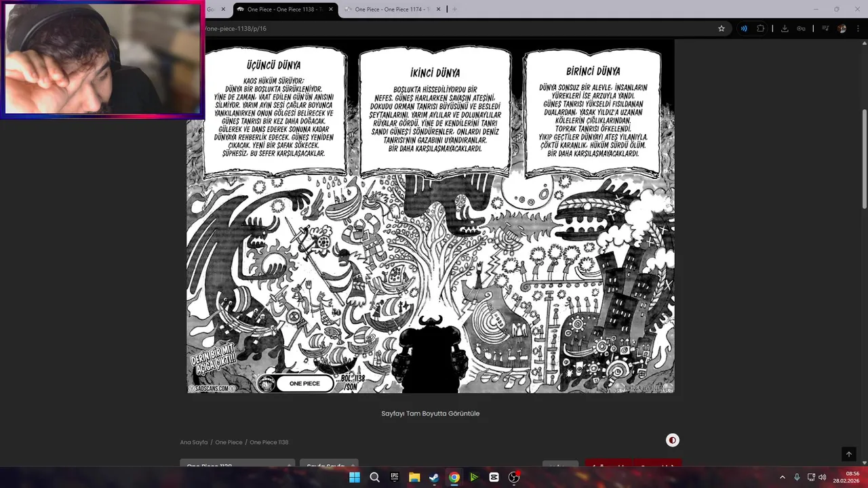Open the green play-arrow taskbar app
Image resolution: width=868 pixels, height=488 pixels.
click(474, 477)
